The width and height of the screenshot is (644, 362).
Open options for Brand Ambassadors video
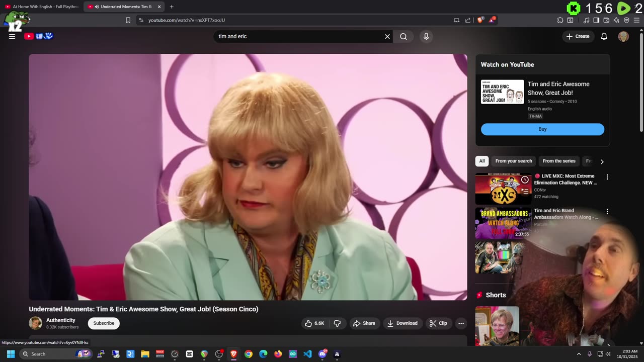pos(607,212)
